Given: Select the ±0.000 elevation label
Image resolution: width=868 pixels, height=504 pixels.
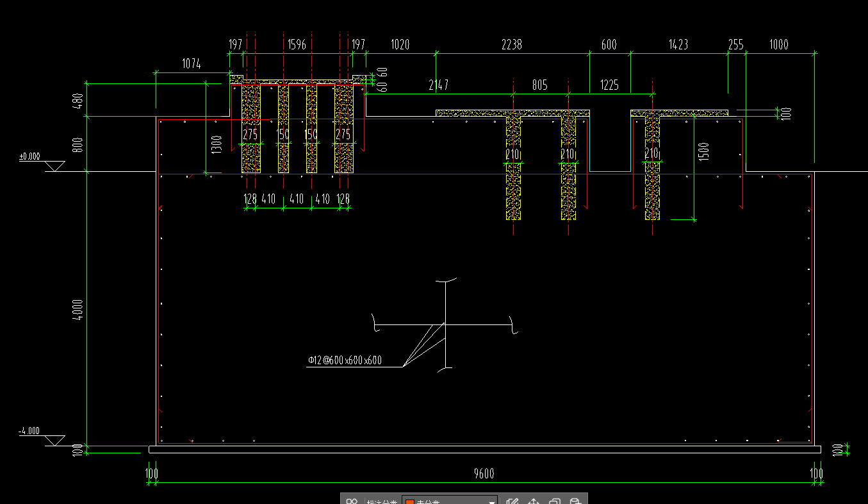Looking at the screenshot, I should (29, 156).
